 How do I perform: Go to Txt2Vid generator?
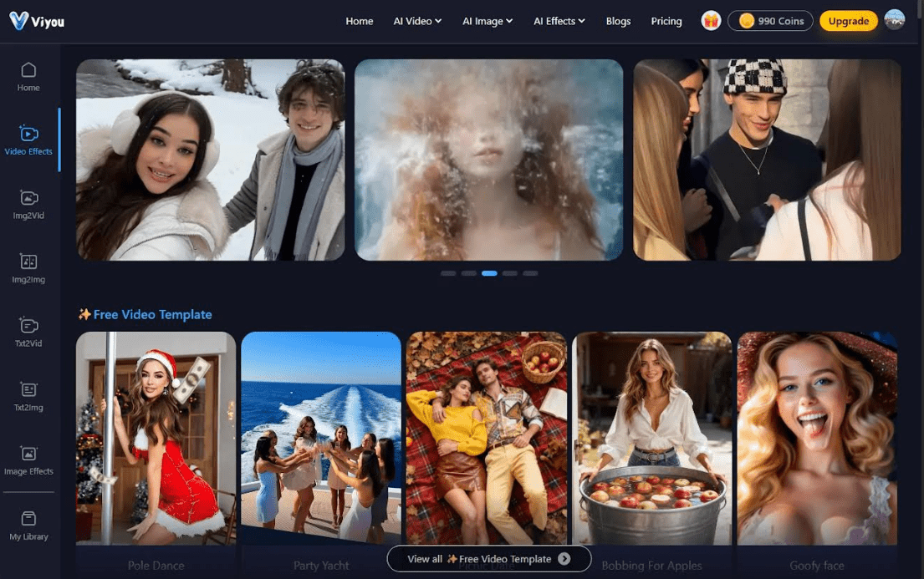coord(28,332)
